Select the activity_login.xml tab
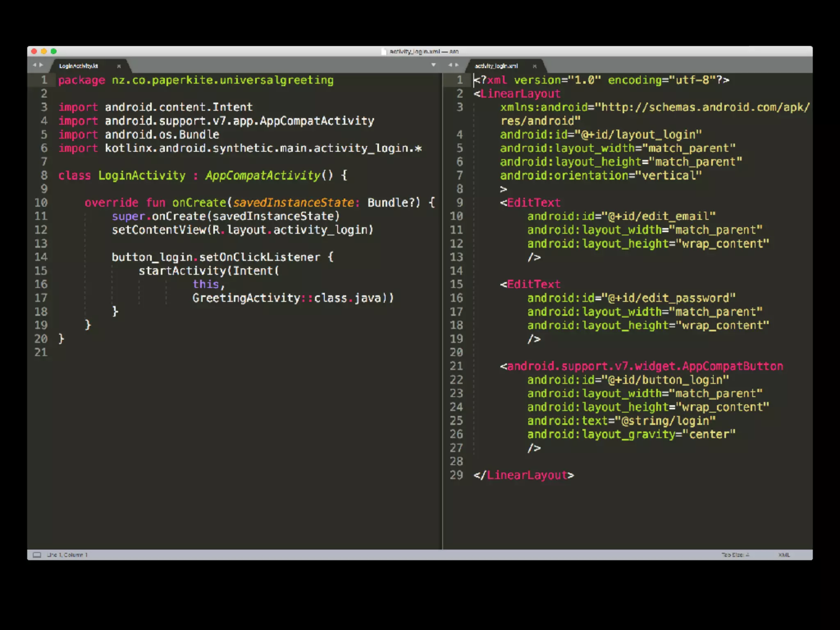 tap(496, 66)
